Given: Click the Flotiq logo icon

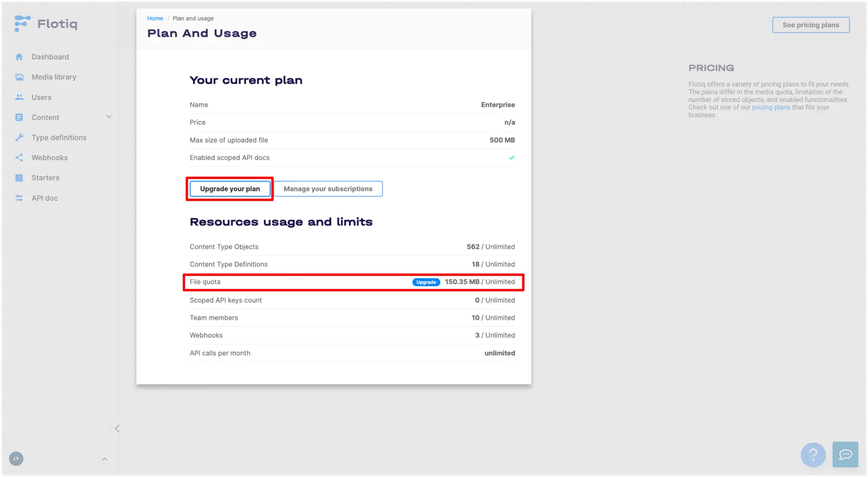Looking at the screenshot, I should 22,23.
